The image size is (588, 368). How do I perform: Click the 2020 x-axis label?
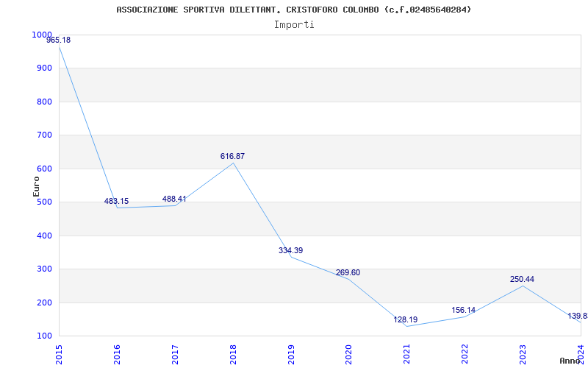click(x=348, y=354)
